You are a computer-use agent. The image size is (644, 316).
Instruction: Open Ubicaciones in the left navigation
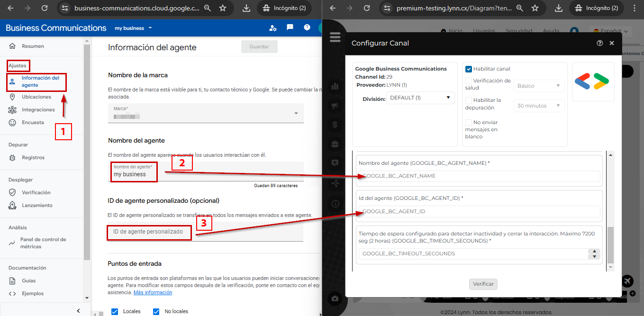point(36,97)
